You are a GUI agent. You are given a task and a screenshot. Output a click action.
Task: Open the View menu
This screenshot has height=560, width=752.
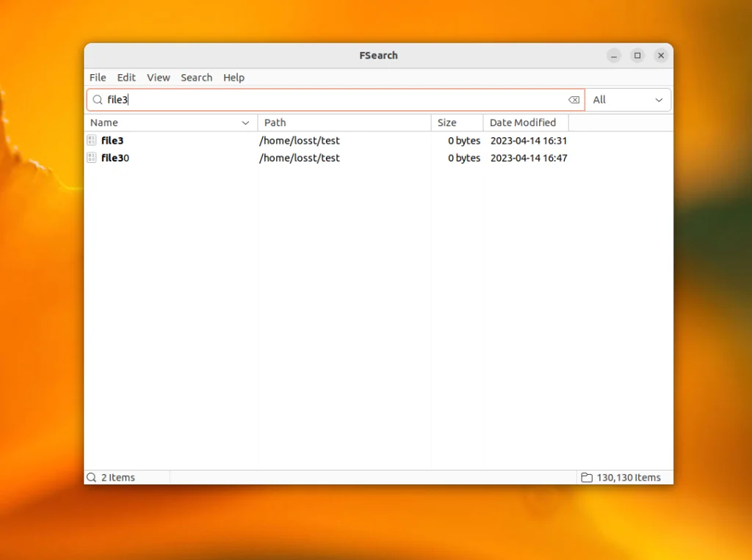click(x=158, y=78)
